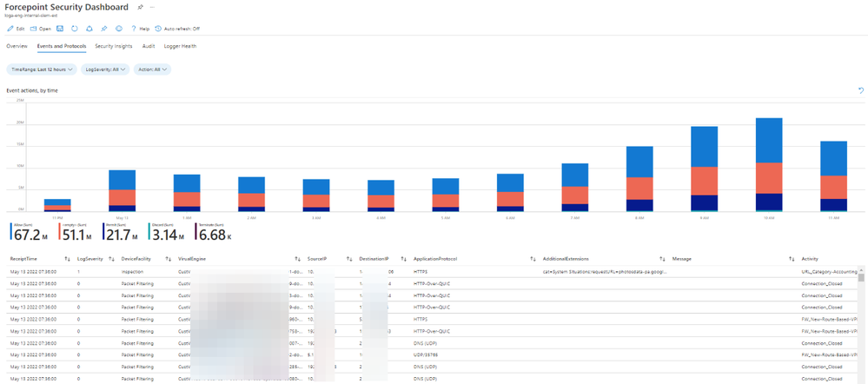868x384 pixels.
Task: Expand the TimeRange: Last 12 hours dropdown
Action: 42,70
